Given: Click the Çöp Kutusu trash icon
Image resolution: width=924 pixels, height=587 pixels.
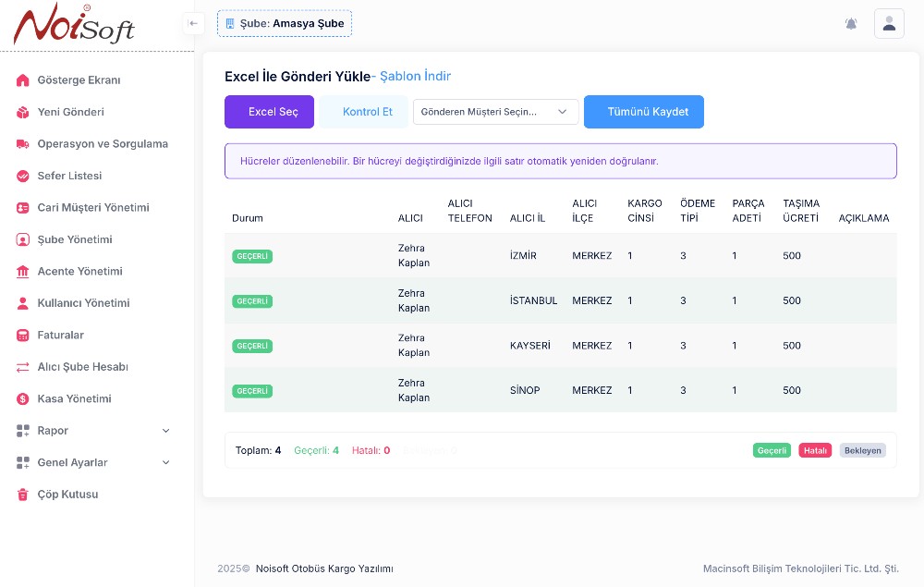Looking at the screenshot, I should pyautogui.click(x=23, y=495).
